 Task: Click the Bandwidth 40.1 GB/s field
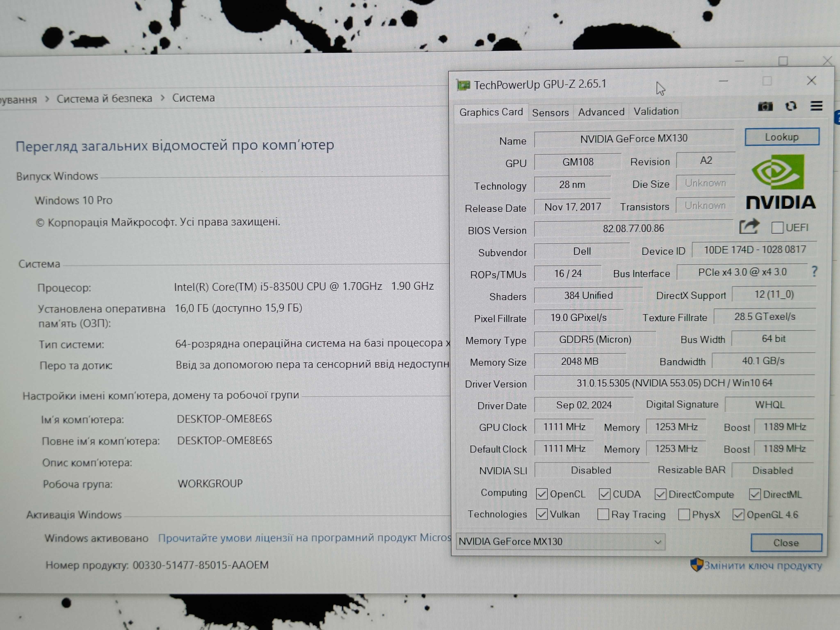[x=763, y=361]
